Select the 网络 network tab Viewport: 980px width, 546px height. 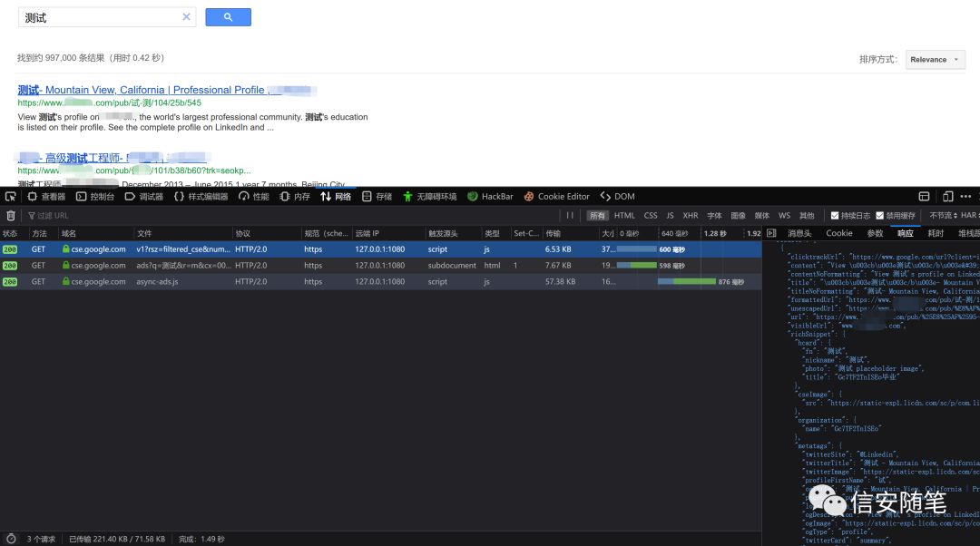tap(336, 197)
